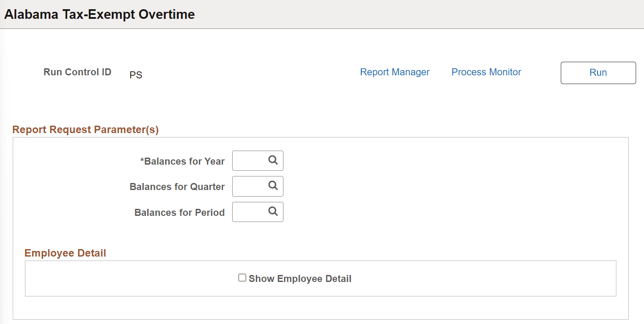Click inside the Balances for Quarter field
The height and width of the screenshot is (324, 644).
pyautogui.click(x=250, y=186)
